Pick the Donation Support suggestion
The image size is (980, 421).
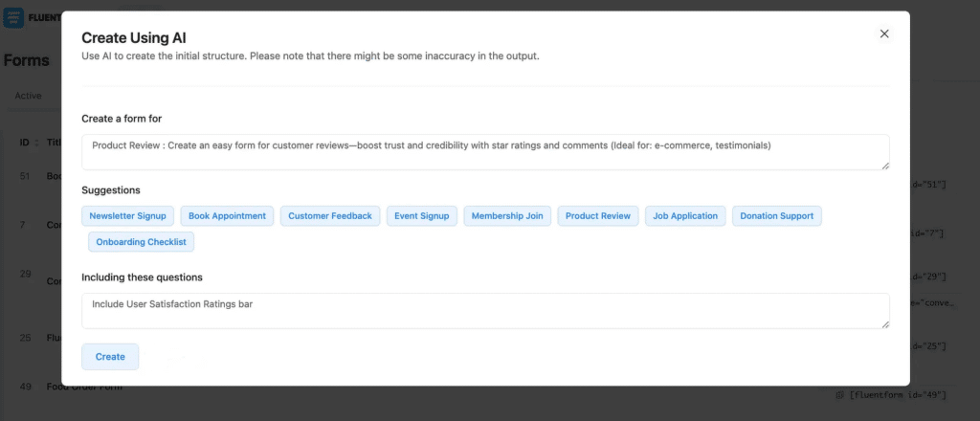[x=777, y=216]
